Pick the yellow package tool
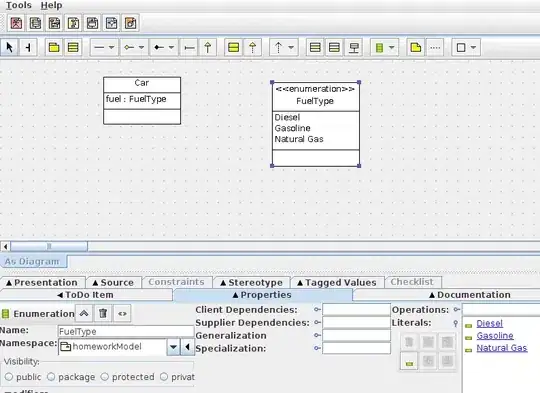Screen dimensions: 540x393 point(54,47)
